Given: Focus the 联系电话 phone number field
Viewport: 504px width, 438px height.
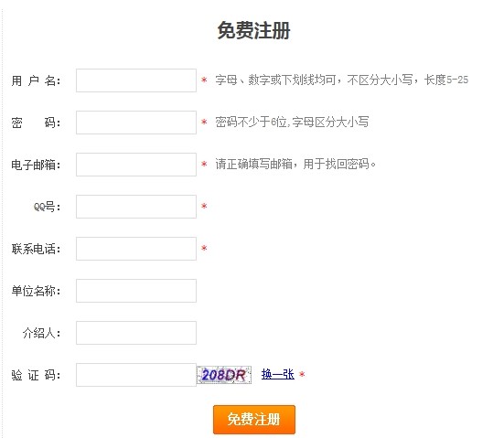Looking at the screenshot, I should (x=136, y=249).
